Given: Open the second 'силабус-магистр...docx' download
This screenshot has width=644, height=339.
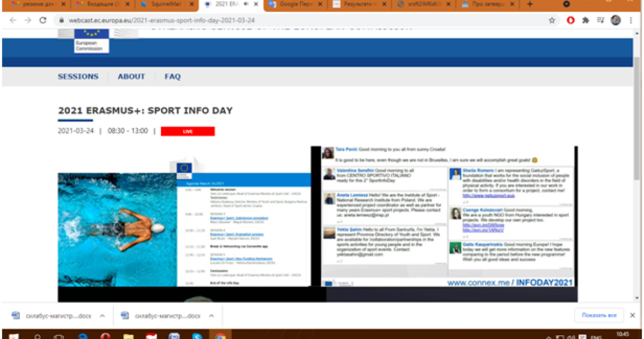Looking at the screenshot, I should tap(161, 316).
